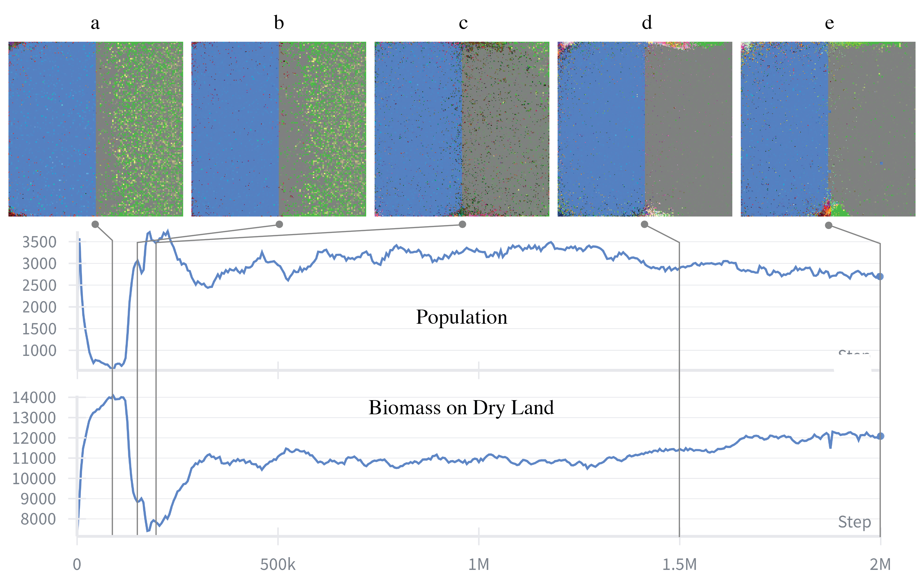Screen dimensions: 924x584
Task: Click gray marker dot below snapshot b
Action: coord(279,224)
